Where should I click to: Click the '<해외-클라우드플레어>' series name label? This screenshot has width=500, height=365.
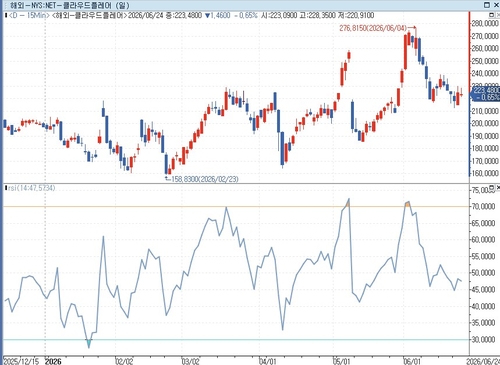coord(90,15)
